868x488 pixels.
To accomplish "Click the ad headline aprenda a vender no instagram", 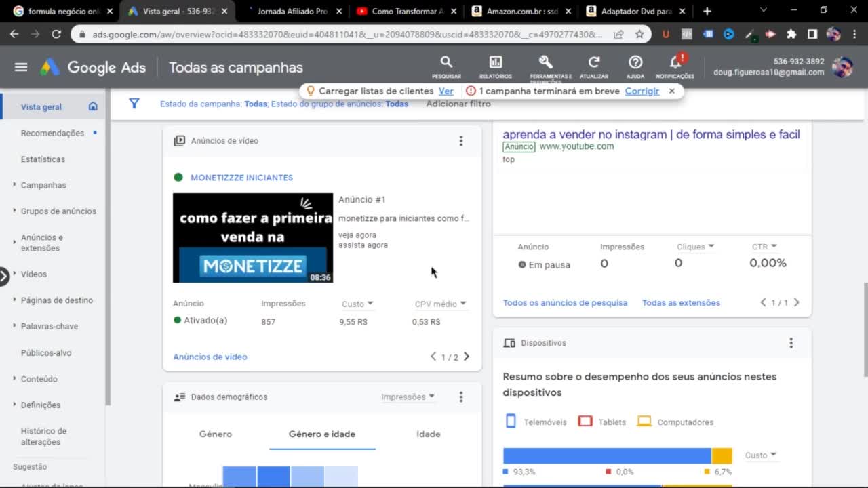I will pos(651,134).
